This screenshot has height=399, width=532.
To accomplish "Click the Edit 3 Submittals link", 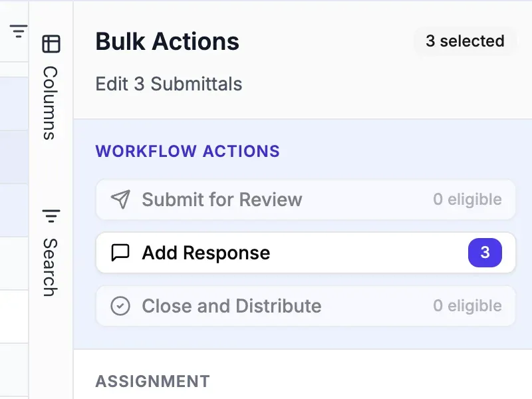I will pos(168,84).
